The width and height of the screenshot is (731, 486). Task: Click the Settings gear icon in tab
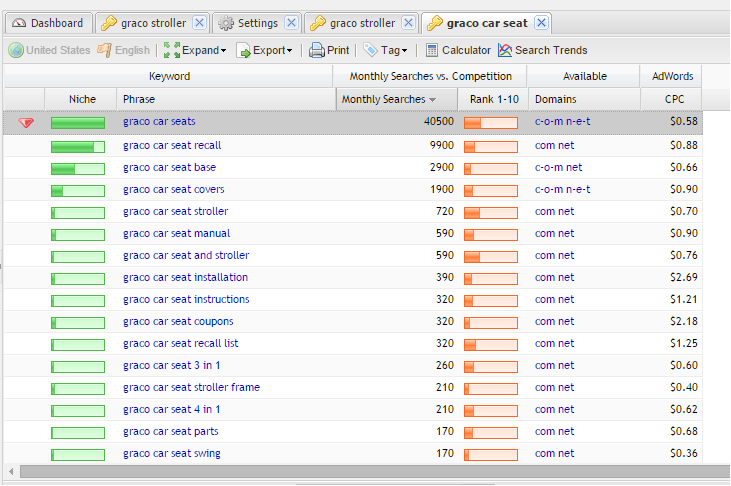[x=226, y=23]
